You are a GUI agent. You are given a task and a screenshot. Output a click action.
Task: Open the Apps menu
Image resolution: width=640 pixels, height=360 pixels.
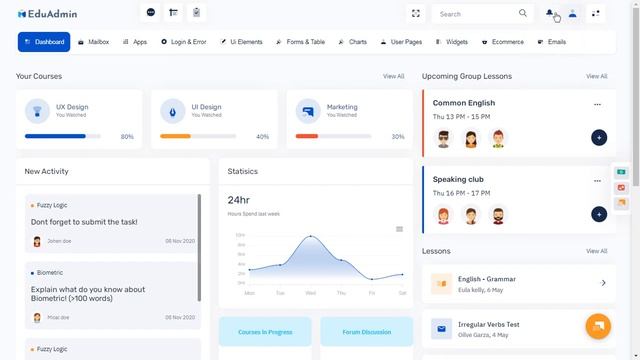click(135, 42)
